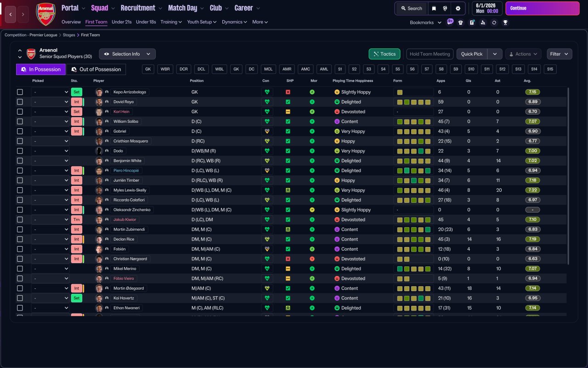Switch to the previous squad with the up chevron
Screen dimensions: 588x368
tap(20, 51)
